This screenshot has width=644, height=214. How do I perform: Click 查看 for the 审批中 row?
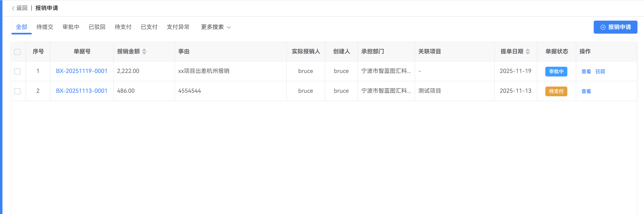click(586, 72)
